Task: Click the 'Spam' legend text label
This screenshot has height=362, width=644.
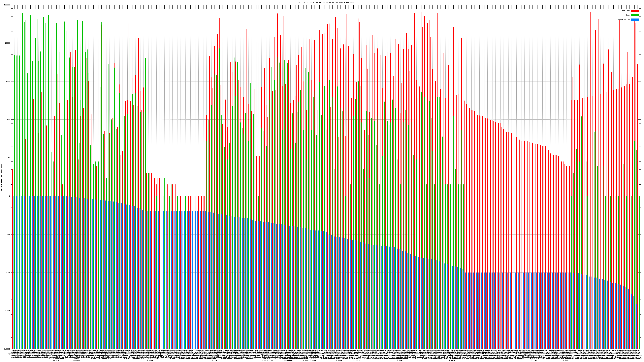Action: coord(628,15)
